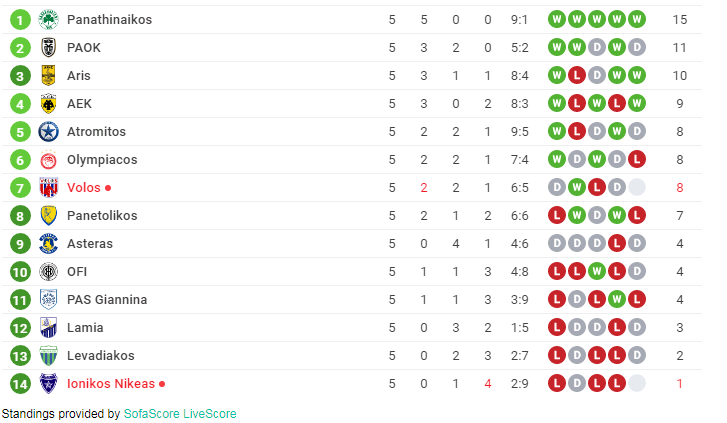Click the Panathinaikos club crest icon
The image size is (727, 423).
48,19
